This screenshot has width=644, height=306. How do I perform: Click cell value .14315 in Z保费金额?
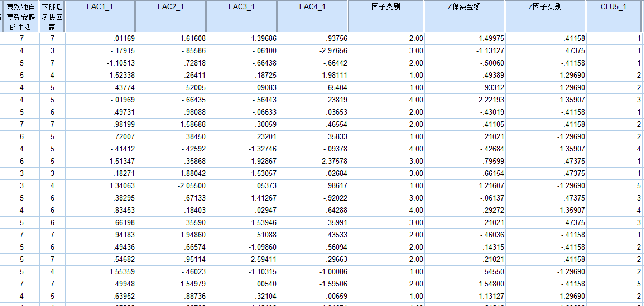coord(465,247)
